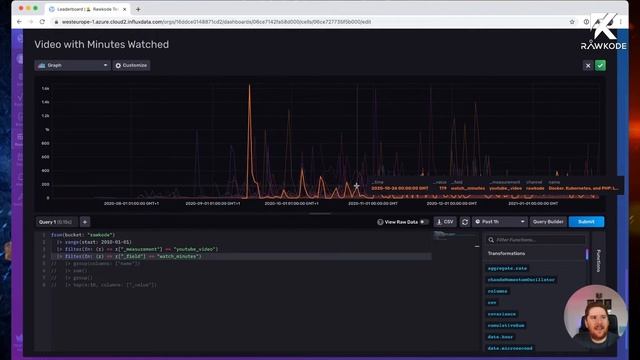Click the Video with Minutes Watched title
640x360 pixels.
point(102,44)
